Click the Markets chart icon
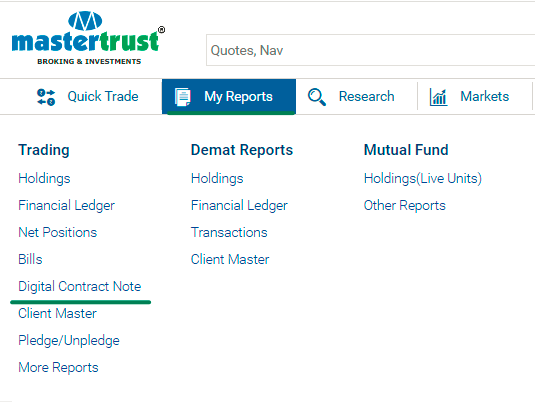Screen dimensions: 535x402 tap(438, 97)
